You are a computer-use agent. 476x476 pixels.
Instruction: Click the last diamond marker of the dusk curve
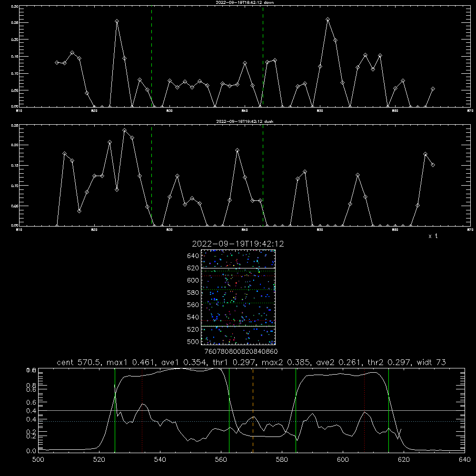tap(433, 165)
